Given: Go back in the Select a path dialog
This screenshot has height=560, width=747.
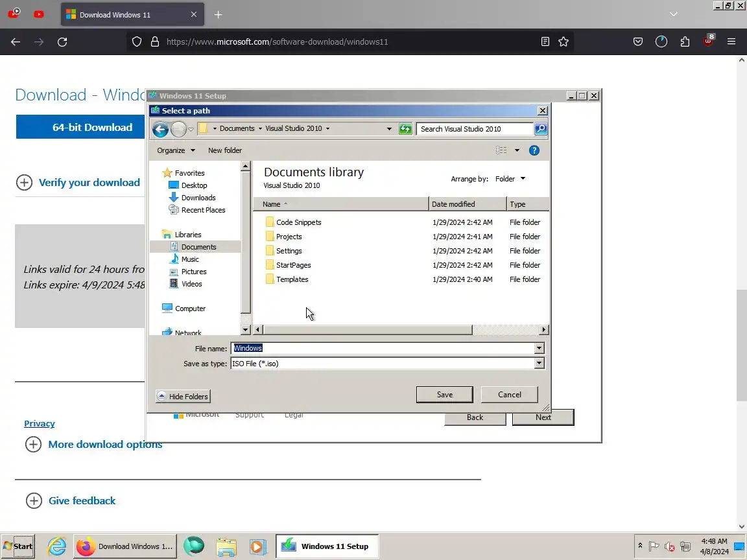Looking at the screenshot, I should pos(161,129).
